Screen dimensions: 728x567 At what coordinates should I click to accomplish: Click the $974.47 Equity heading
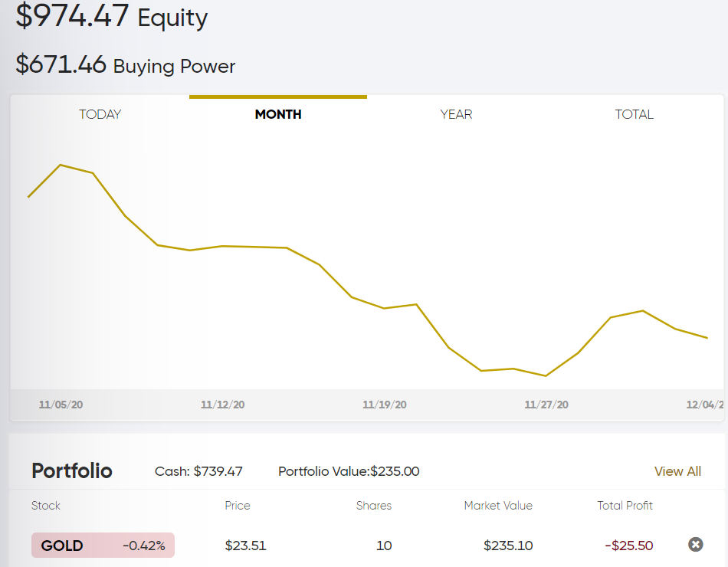point(111,16)
